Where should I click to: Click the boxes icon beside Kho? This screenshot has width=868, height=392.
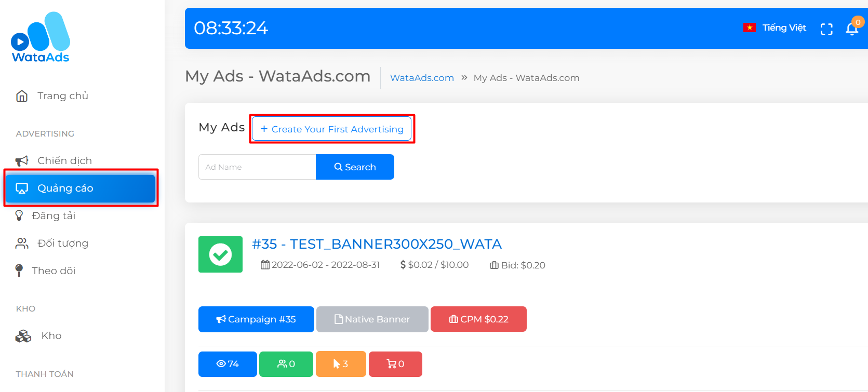23,336
